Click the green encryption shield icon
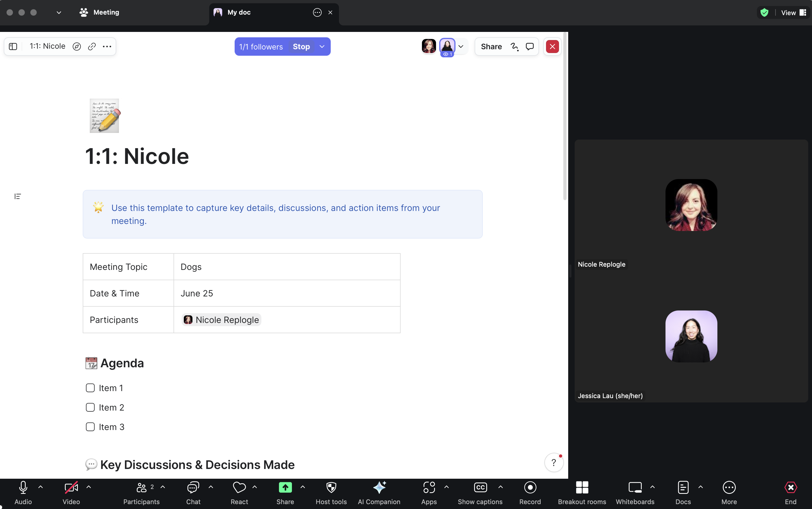812x509 pixels. click(765, 13)
